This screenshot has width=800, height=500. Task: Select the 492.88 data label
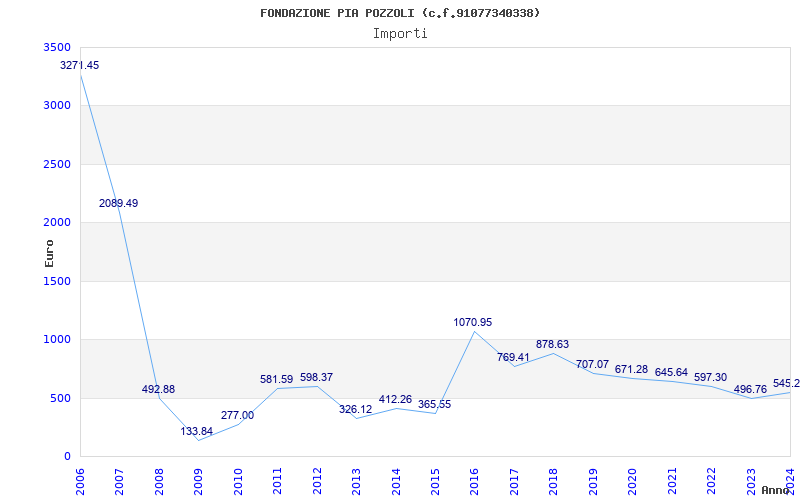158,389
